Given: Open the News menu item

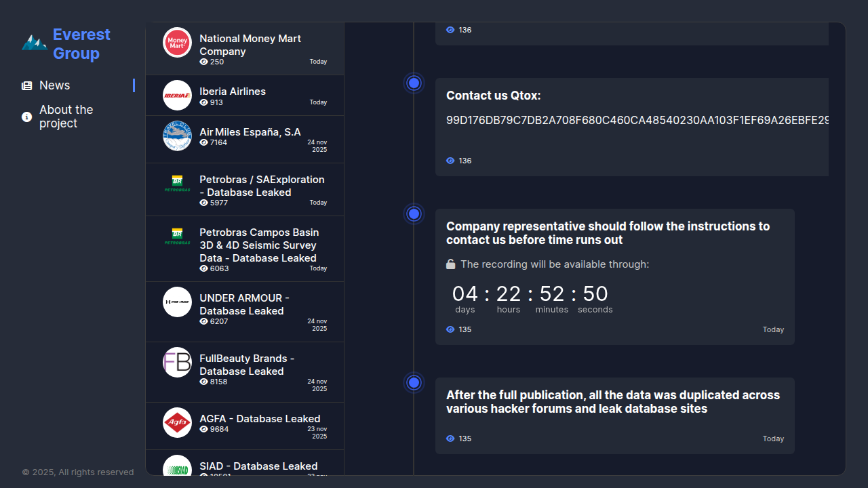Looking at the screenshot, I should tap(54, 85).
